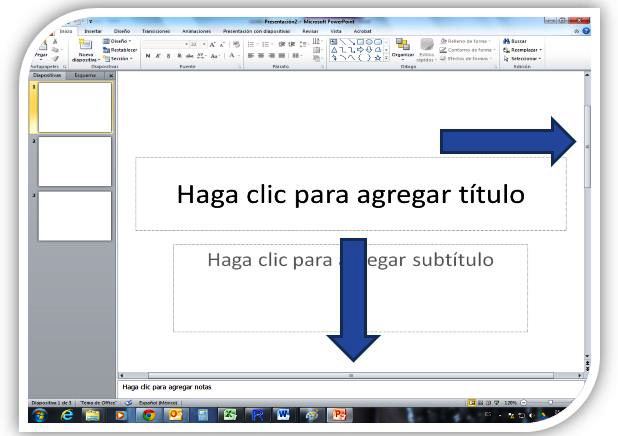The image size is (618, 436).
Task: Expand the Seleccionar dropdown
Action: [x=524, y=58]
